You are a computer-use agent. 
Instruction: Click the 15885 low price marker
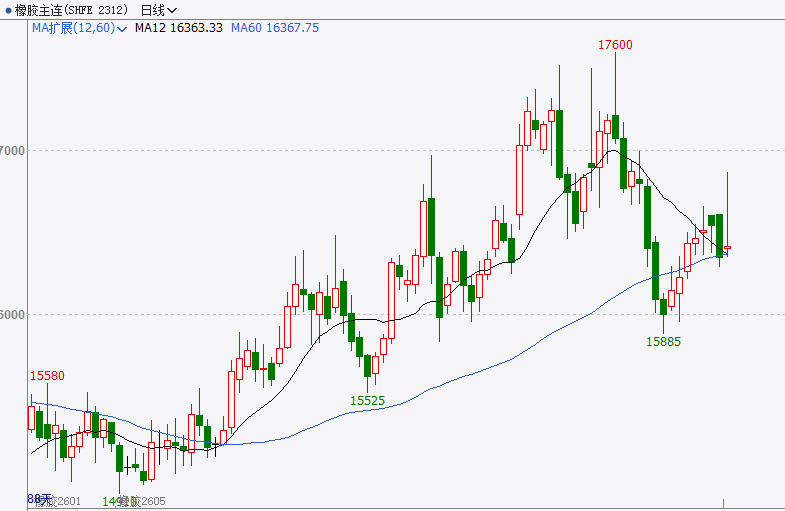pyautogui.click(x=663, y=341)
